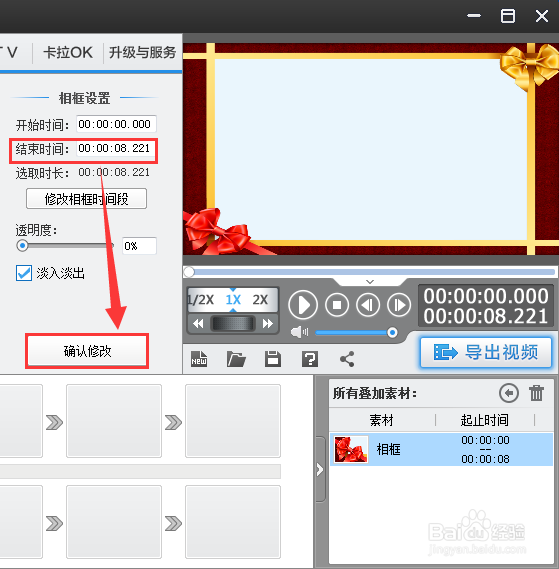Viewport: 559px width, 569px height.
Task: Step forward one frame
Action: pyautogui.click(x=399, y=305)
